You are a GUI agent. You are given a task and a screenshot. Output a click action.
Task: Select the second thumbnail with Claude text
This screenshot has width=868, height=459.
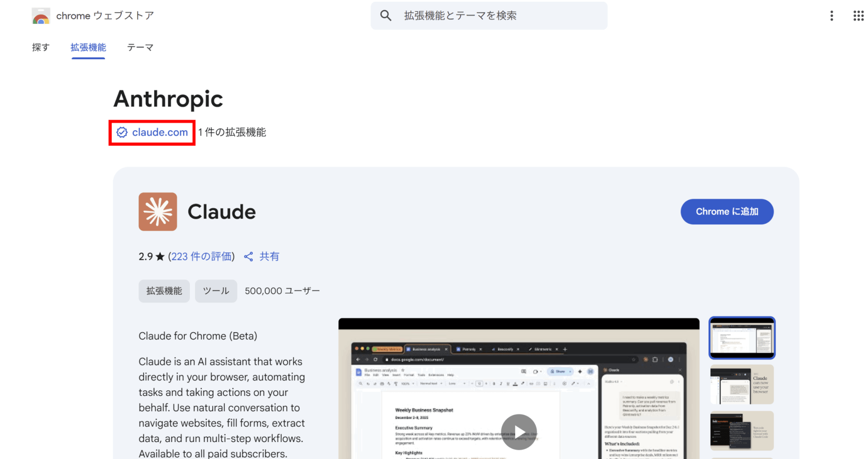point(742,384)
